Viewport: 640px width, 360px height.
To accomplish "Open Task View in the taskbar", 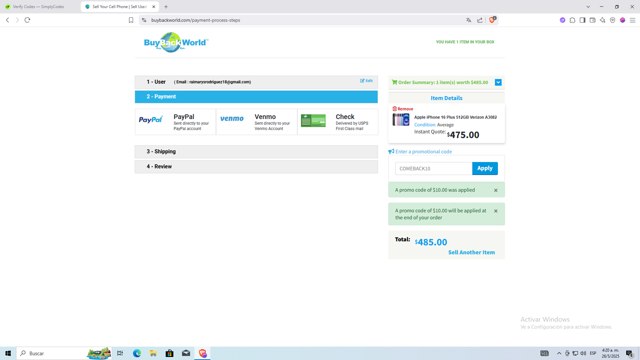I will (120, 353).
